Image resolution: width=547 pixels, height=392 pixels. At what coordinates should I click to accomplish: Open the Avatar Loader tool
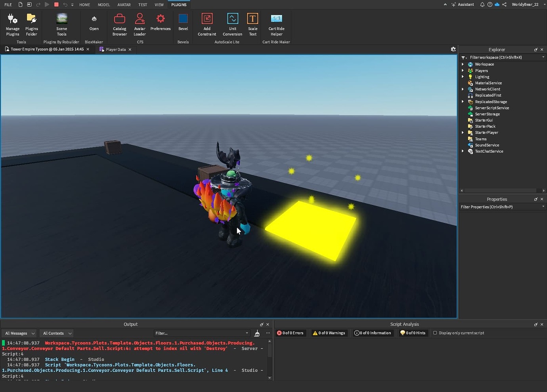tap(140, 24)
